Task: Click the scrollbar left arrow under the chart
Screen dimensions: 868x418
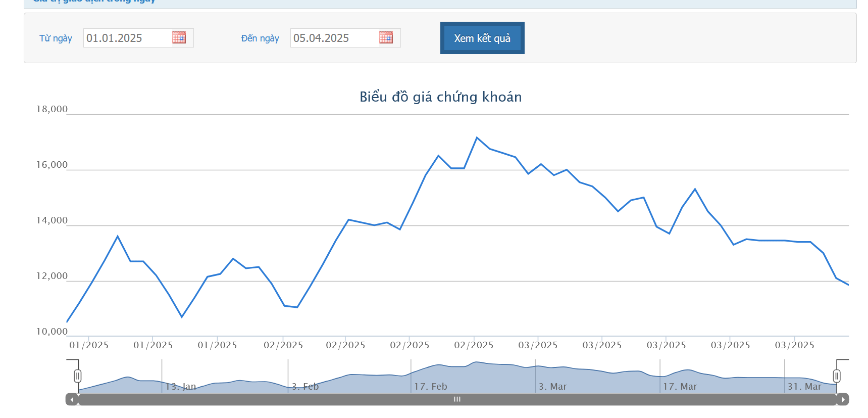Action: [x=72, y=399]
